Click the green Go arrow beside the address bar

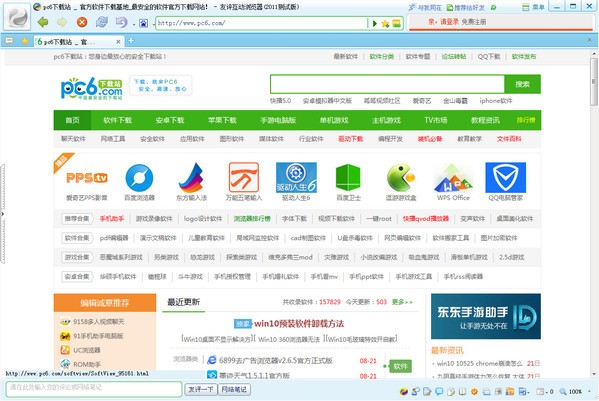pyautogui.click(x=374, y=24)
